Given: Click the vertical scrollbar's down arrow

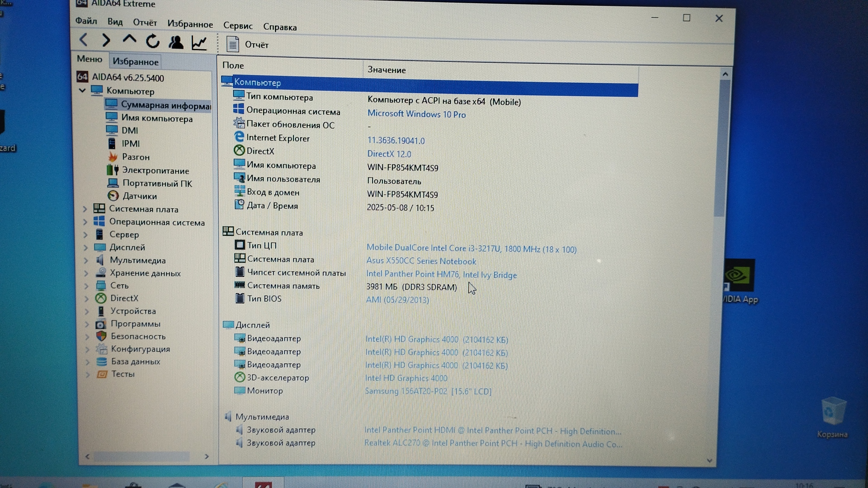Looking at the screenshot, I should coord(709,460).
